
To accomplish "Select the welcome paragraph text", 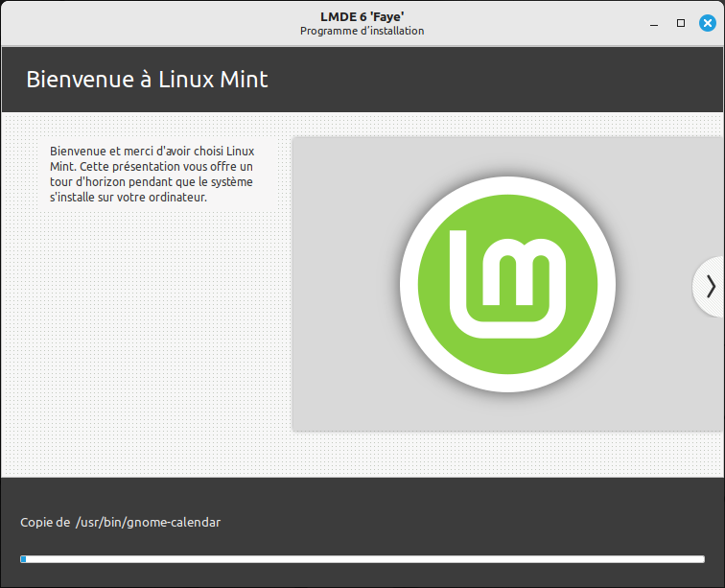I will (152, 174).
